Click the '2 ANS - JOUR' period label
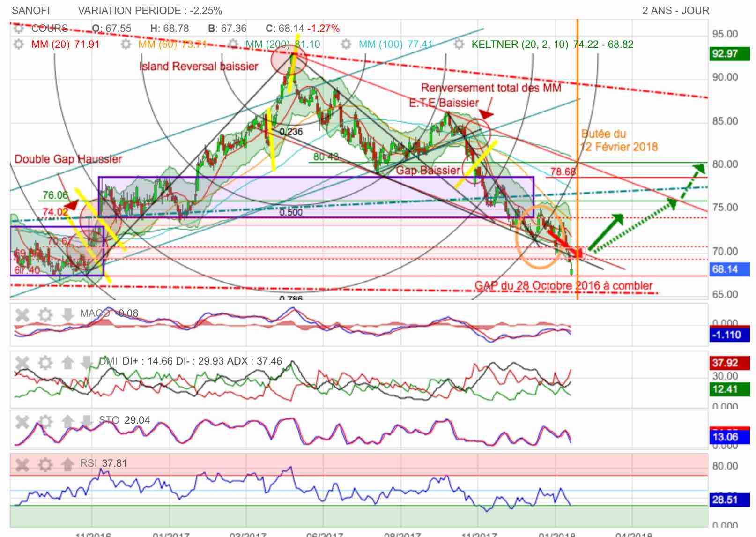The height and width of the screenshot is (537, 756). click(x=675, y=10)
